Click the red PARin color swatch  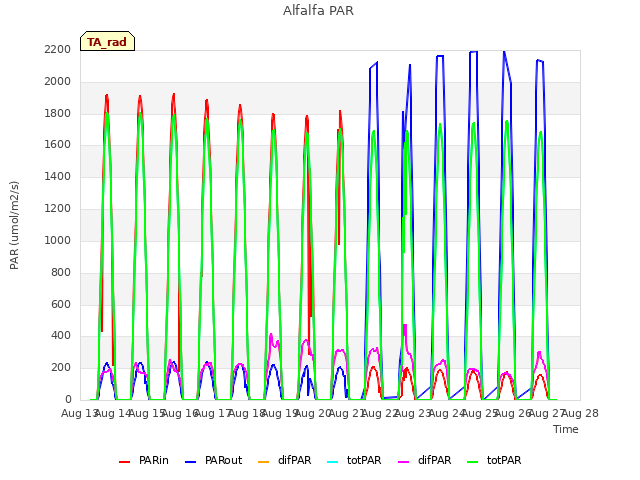(124, 462)
